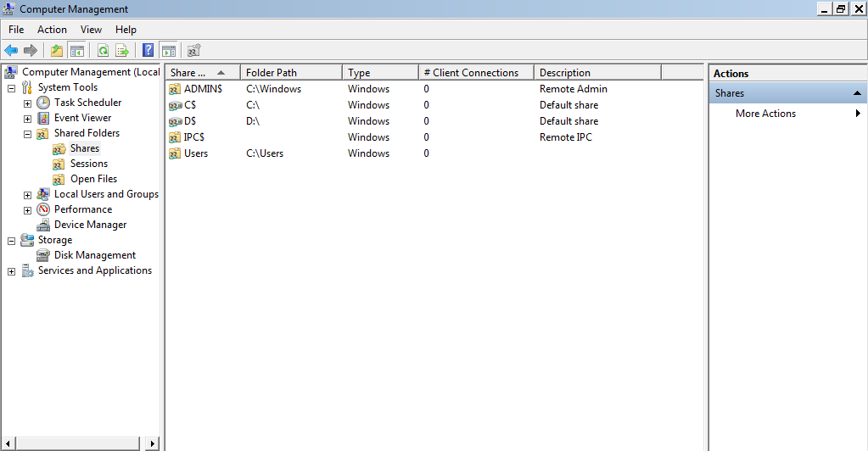Image resolution: width=868 pixels, height=451 pixels.
Task: Click the IPC$ share icon
Action: click(175, 137)
